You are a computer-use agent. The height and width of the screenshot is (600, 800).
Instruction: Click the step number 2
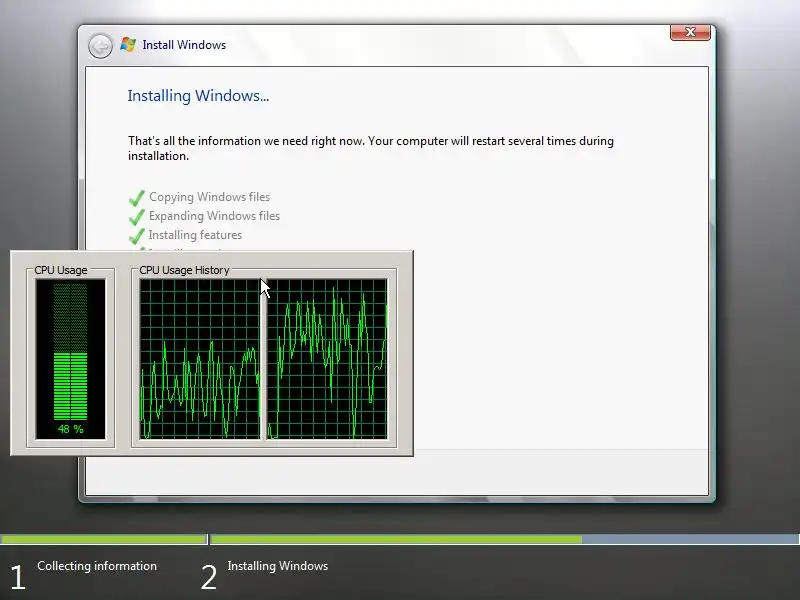pos(209,578)
